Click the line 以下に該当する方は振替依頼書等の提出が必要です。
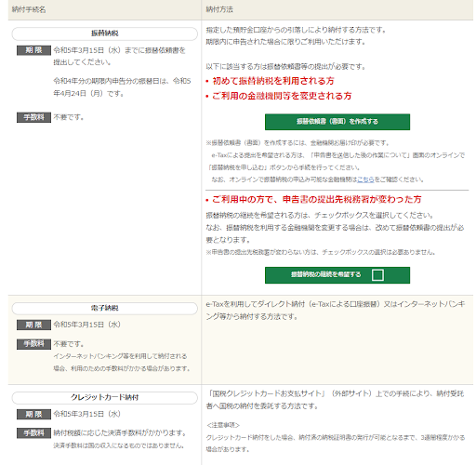Image resolution: width=476 pixels, height=465 pixels. (285, 67)
